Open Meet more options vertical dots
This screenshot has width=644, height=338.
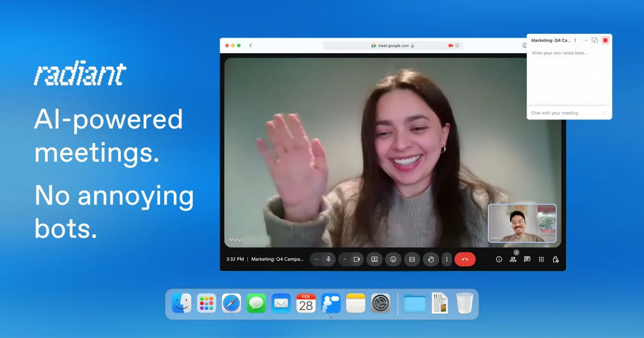pyautogui.click(x=447, y=259)
